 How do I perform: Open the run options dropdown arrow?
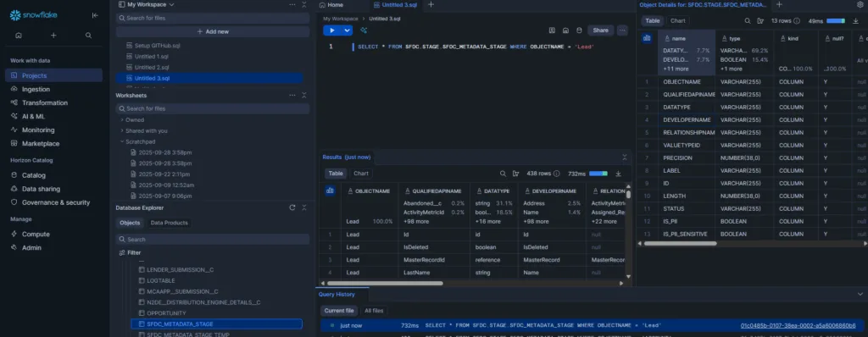[x=347, y=30]
